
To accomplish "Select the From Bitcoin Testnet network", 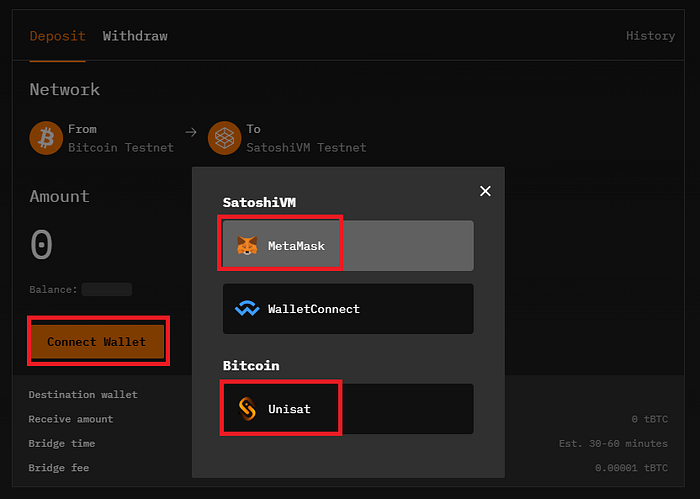I will [x=101, y=138].
